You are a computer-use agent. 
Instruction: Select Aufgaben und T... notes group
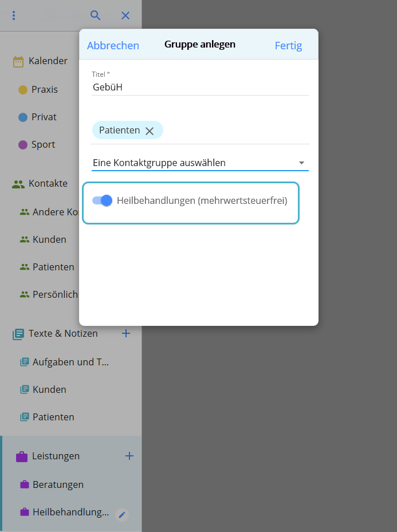[70, 362]
